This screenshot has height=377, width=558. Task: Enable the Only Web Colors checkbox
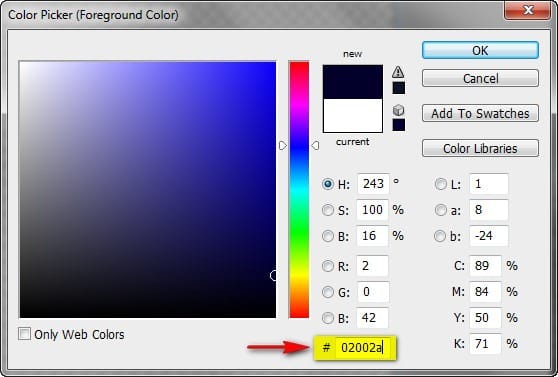(x=24, y=334)
